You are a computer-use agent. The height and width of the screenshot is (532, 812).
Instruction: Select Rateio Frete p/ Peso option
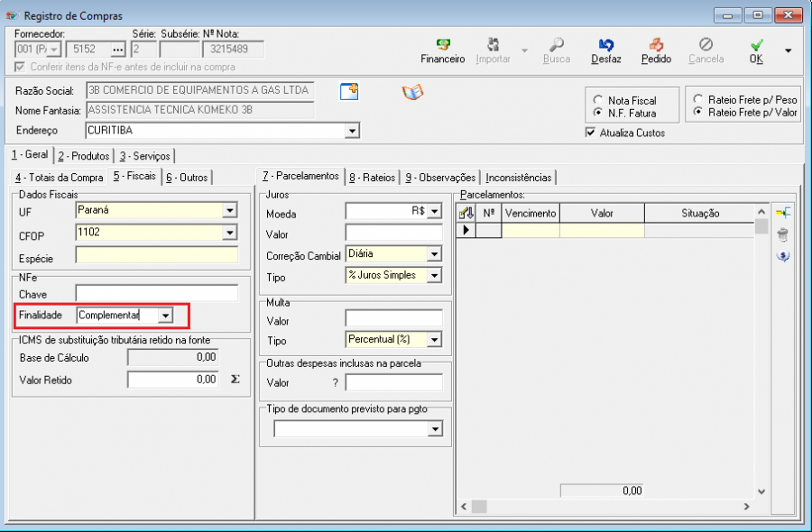point(698,99)
